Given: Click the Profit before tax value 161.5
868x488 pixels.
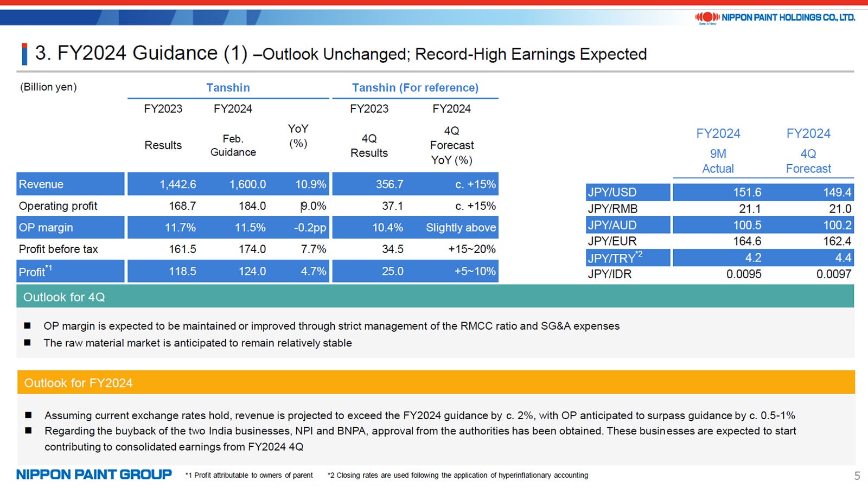Looking at the screenshot, I should [182, 249].
